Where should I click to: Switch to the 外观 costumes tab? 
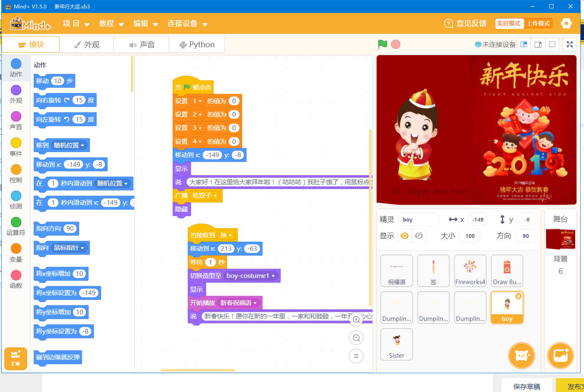[x=87, y=45]
